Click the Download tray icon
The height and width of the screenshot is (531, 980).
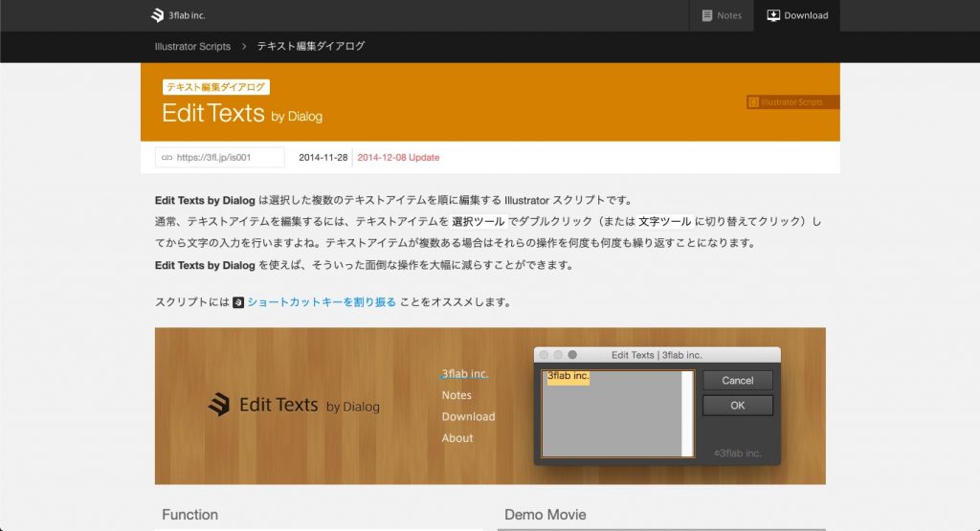point(773,15)
